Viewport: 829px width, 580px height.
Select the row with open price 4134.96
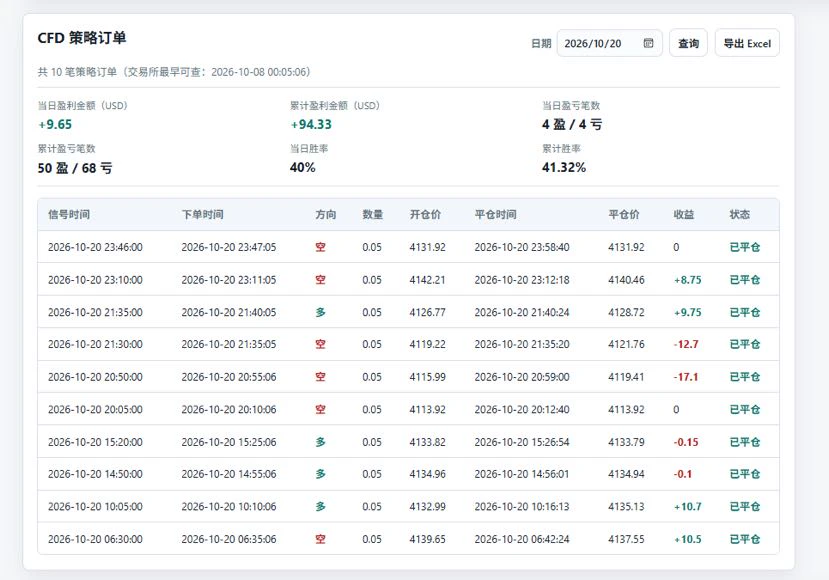(x=408, y=474)
